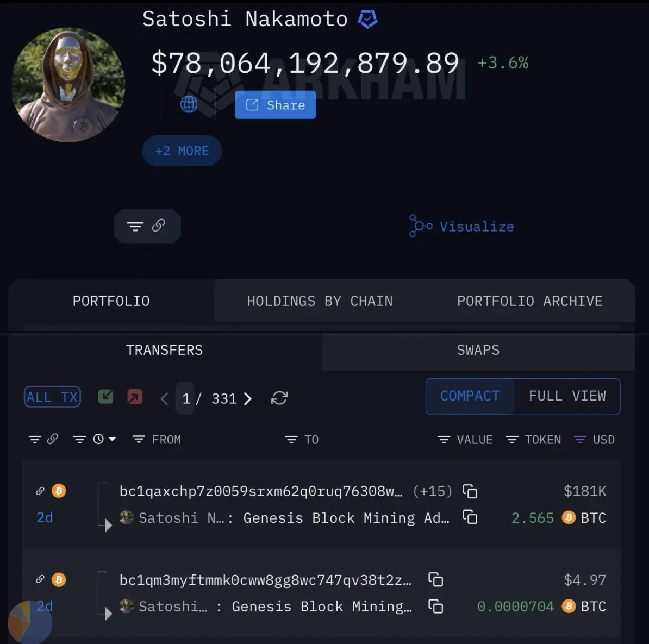The image size is (649, 644).
Task: Go to next transfers page chevron
Action: (247, 398)
